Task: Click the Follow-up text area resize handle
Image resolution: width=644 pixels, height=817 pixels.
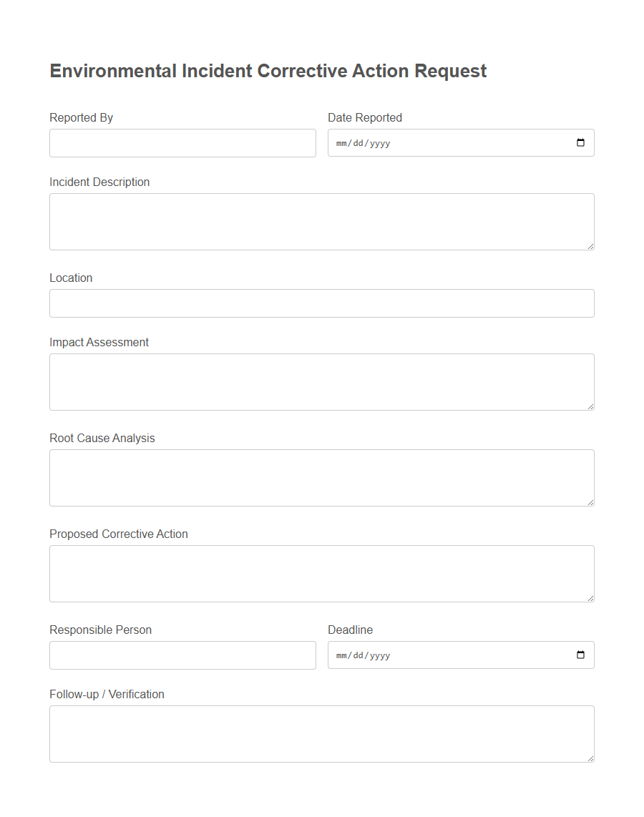Action: click(591, 760)
